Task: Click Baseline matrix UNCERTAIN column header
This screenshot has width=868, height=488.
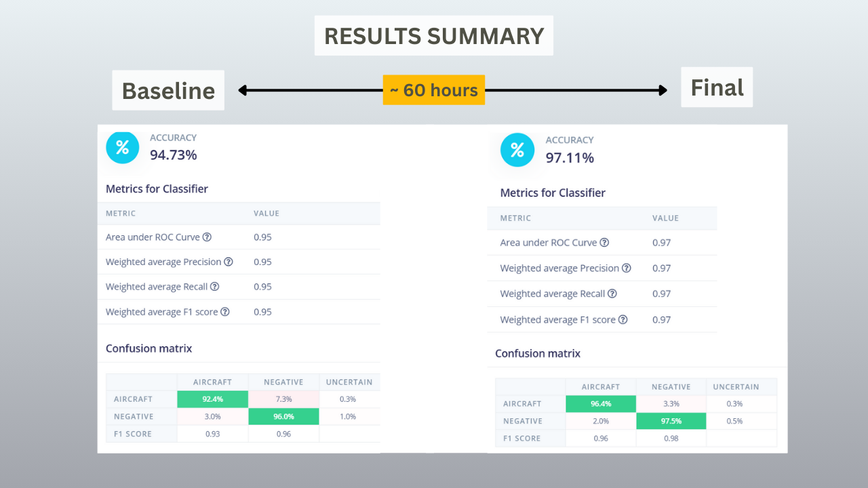Action: click(x=349, y=382)
